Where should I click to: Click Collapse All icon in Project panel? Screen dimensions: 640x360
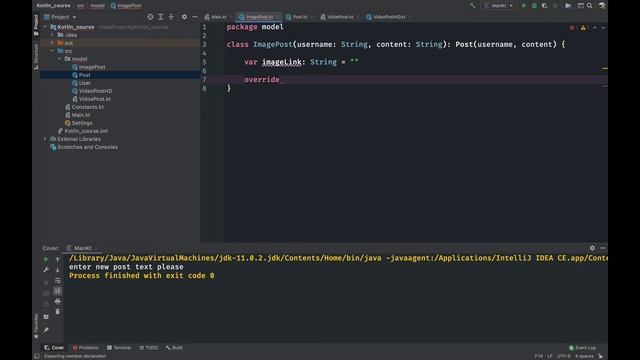tap(171, 17)
